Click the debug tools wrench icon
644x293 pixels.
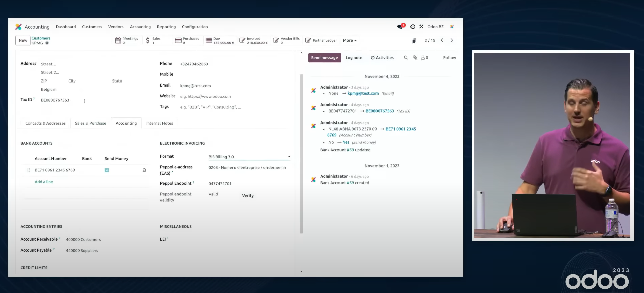[421, 26]
